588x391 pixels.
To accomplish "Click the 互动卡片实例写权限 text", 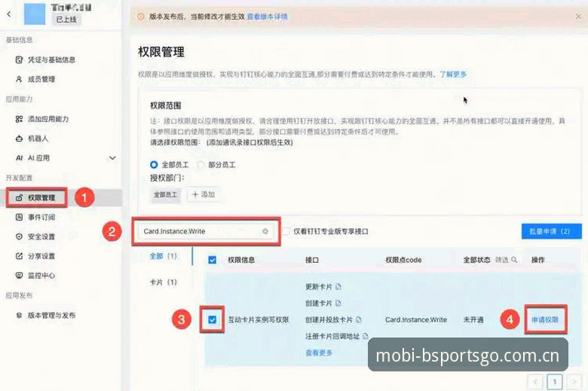I will click(x=259, y=319).
